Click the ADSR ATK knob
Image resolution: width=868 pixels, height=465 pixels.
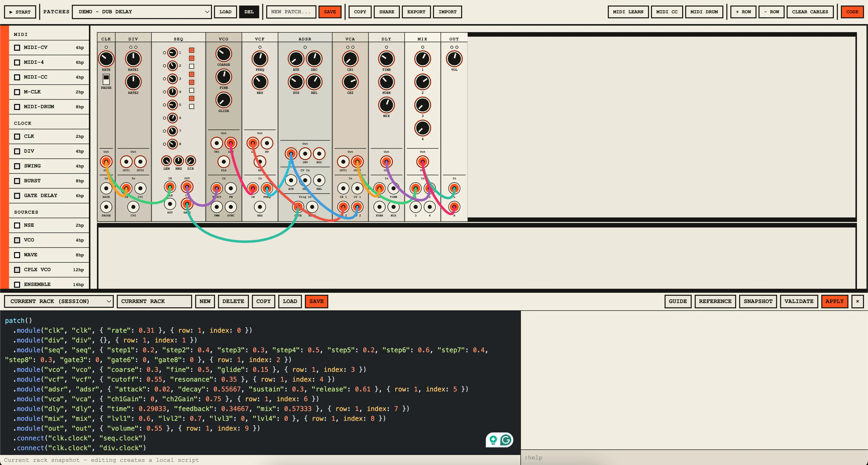pos(296,59)
